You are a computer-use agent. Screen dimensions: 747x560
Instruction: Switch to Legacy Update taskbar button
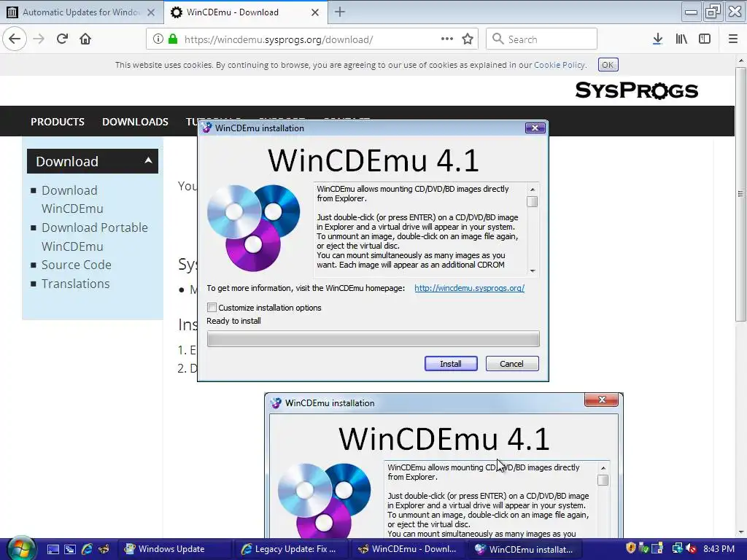point(290,549)
